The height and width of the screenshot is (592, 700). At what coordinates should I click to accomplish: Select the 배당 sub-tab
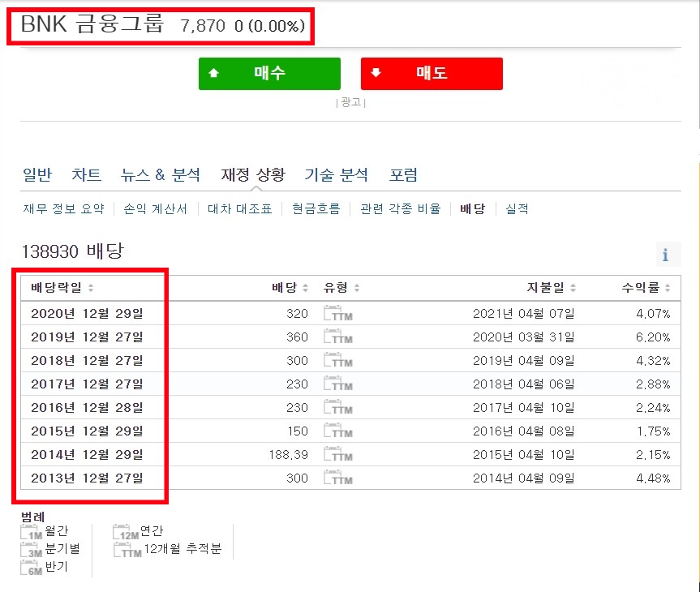tap(472, 208)
